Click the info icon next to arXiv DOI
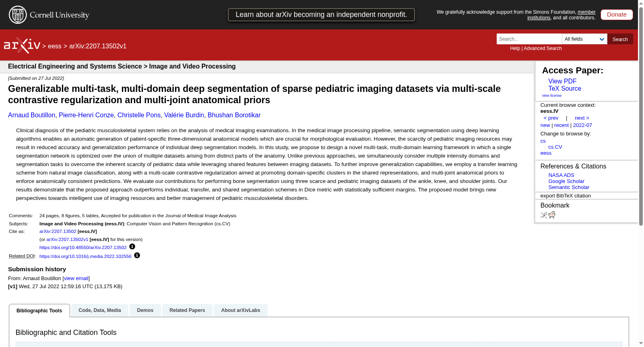644x347 pixels. 132,247
